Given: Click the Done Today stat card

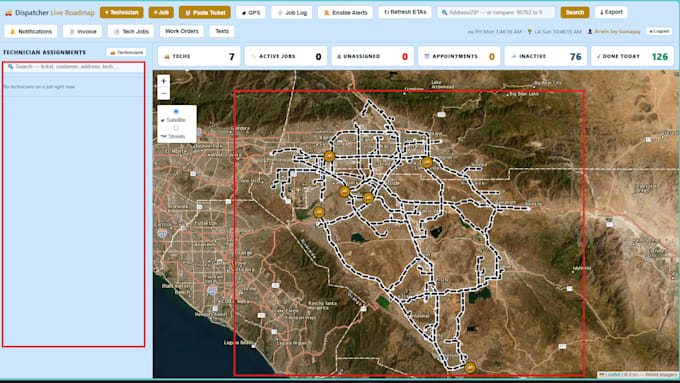Looking at the screenshot, I should click(633, 56).
